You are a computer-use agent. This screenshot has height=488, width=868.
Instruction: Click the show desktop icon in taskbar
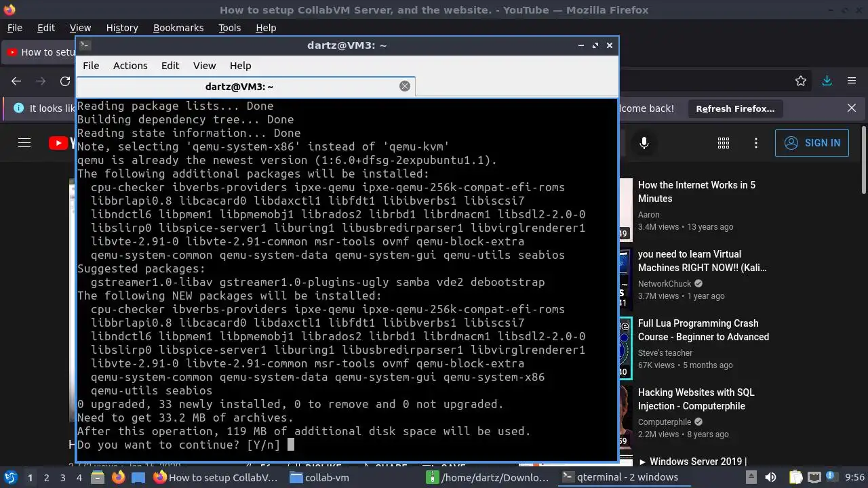(x=138, y=477)
